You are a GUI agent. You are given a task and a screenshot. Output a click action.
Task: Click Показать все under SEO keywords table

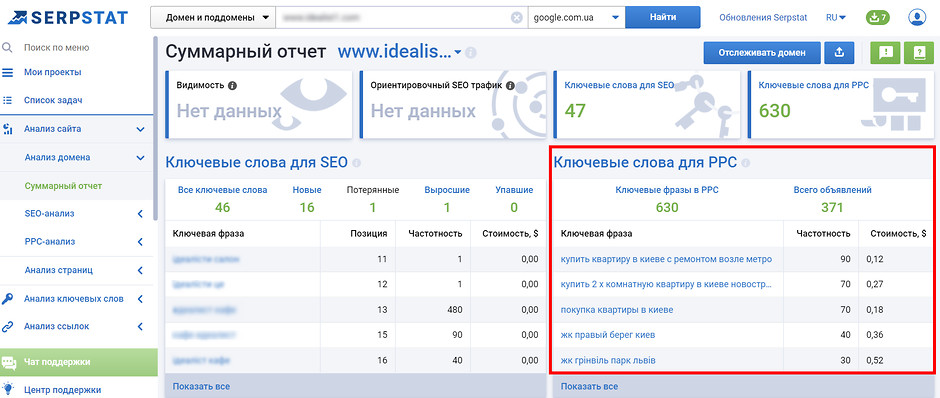click(x=201, y=387)
